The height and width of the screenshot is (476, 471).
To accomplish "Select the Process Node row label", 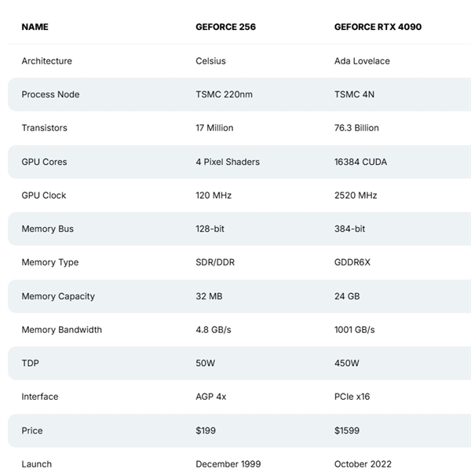I will point(50,94).
